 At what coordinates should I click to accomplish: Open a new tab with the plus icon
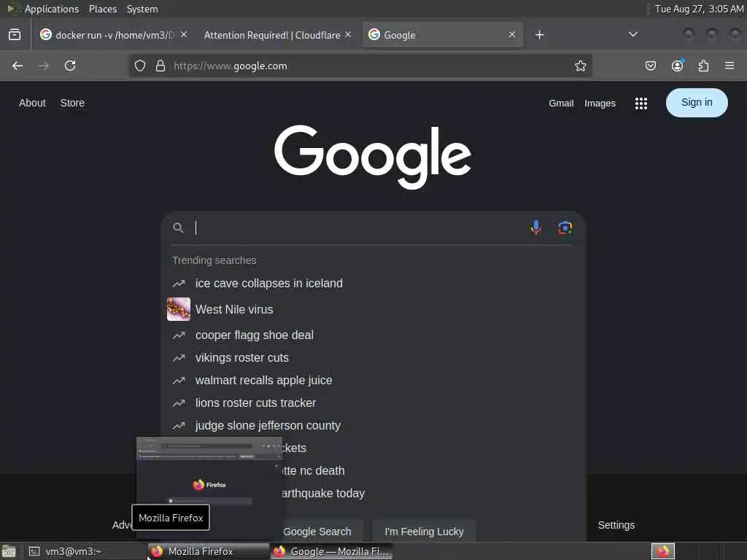pos(539,35)
